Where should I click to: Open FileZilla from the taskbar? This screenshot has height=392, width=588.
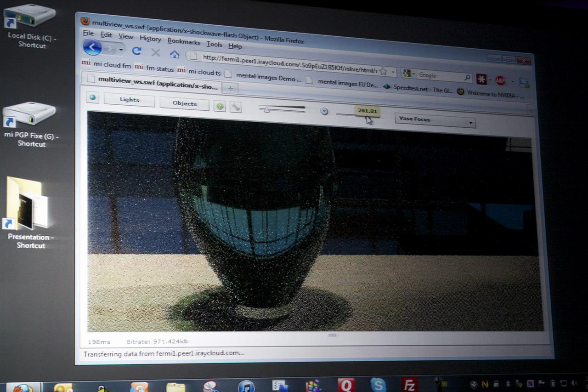(x=409, y=385)
